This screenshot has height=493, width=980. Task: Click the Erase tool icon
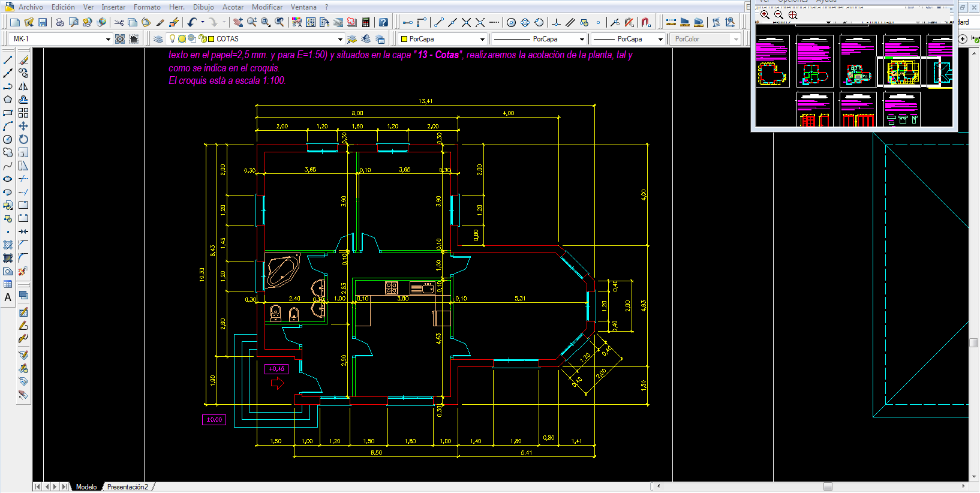click(x=23, y=60)
